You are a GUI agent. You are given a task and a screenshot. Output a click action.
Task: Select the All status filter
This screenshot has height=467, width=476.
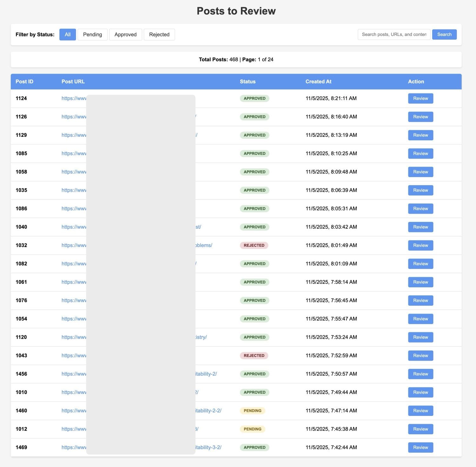pos(68,35)
